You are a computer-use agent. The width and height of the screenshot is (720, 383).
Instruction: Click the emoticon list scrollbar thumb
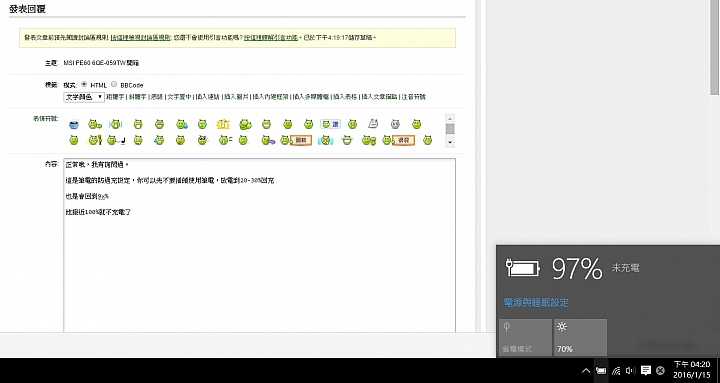pyautogui.click(x=450, y=129)
